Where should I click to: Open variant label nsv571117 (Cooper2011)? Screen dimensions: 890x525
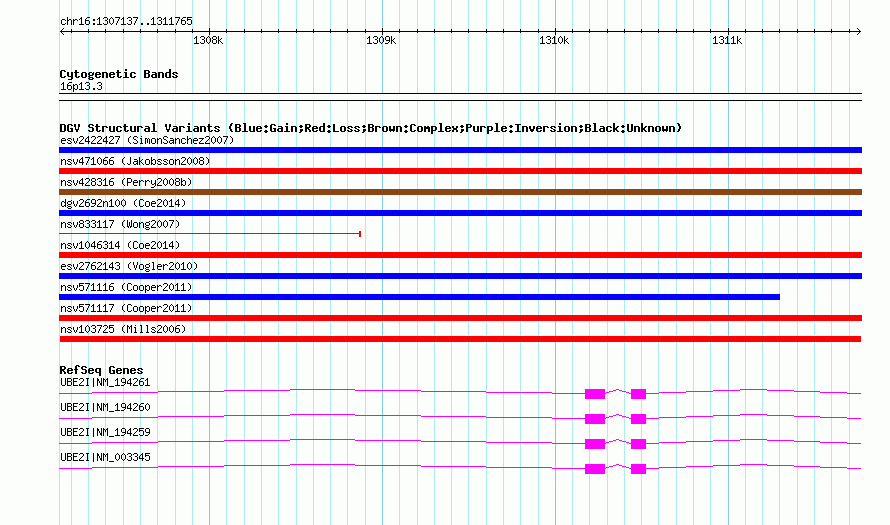pos(126,308)
